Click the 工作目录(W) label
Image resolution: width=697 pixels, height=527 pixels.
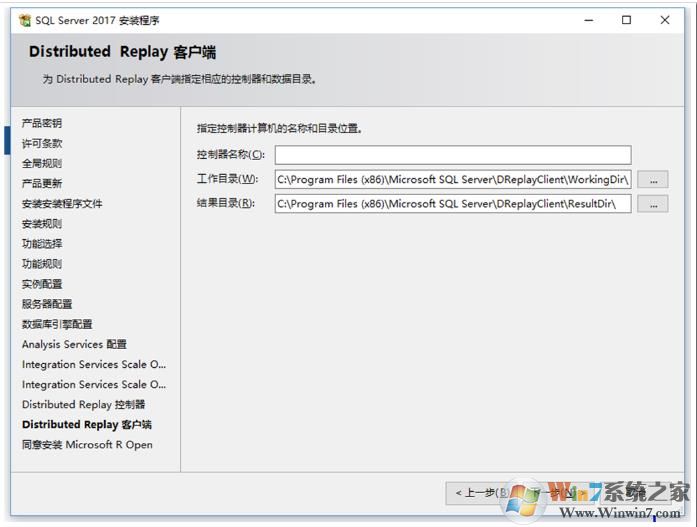[x=227, y=179]
